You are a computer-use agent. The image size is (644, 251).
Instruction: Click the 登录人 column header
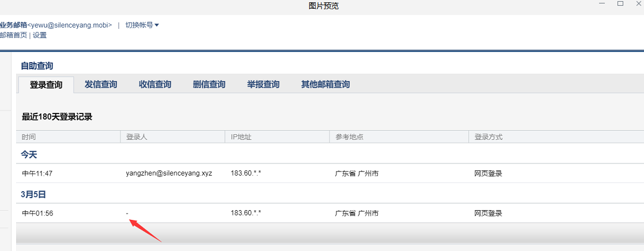[x=137, y=137]
